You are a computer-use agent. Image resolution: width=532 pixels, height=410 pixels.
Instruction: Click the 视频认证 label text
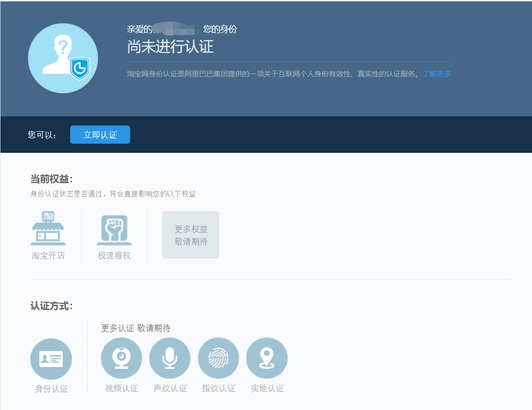[x=121, y=388]
